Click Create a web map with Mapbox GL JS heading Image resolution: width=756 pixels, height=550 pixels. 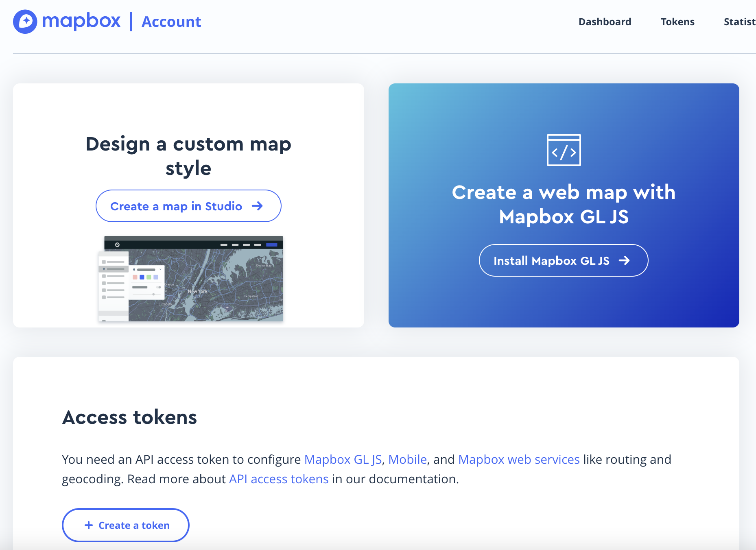[x=564, y=204]
